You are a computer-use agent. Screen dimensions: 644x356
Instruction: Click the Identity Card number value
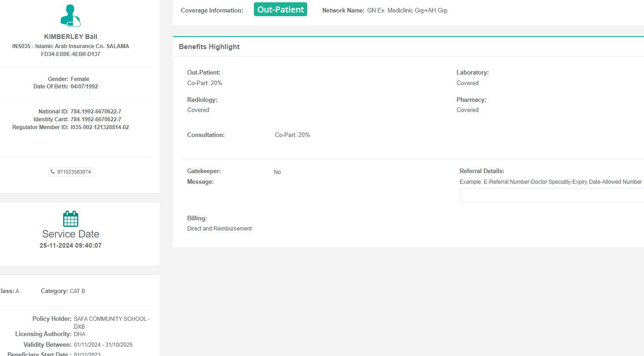(96, 119)
